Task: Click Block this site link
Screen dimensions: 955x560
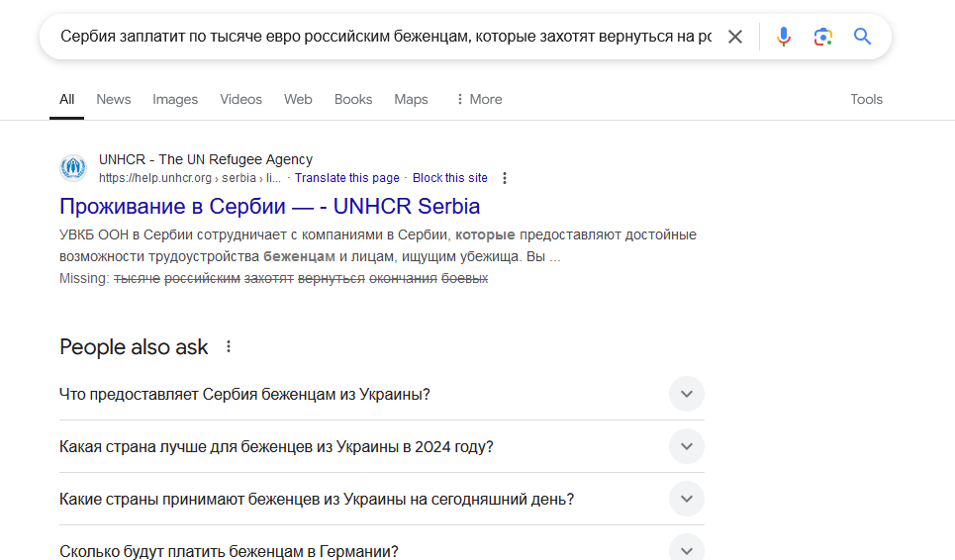Action: click(x=450, y=178)
